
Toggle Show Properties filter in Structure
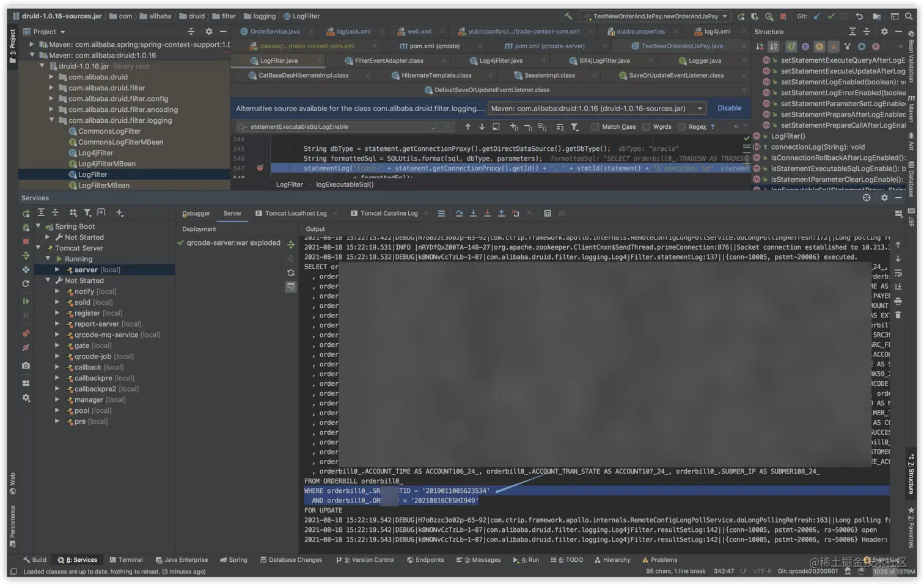[805, 46]
